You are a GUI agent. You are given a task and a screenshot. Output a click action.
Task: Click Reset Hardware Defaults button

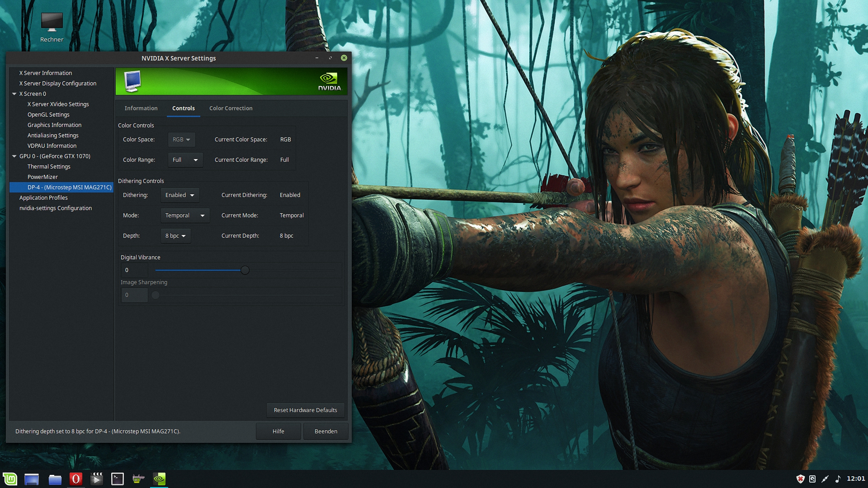tap(305, 410)
